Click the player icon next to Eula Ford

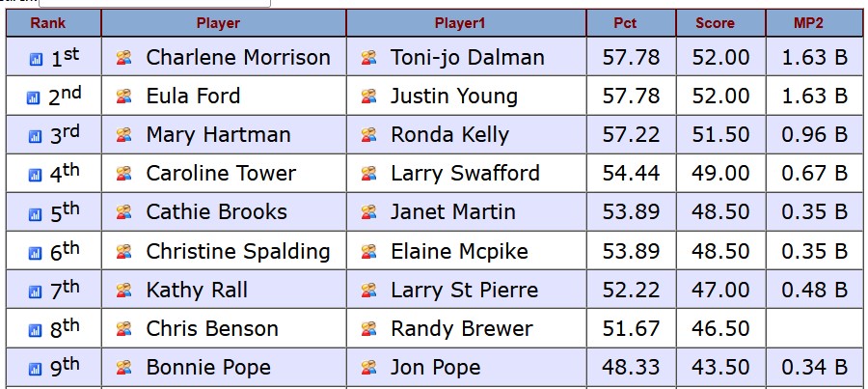pyautogui.click(x=123, y=97)
